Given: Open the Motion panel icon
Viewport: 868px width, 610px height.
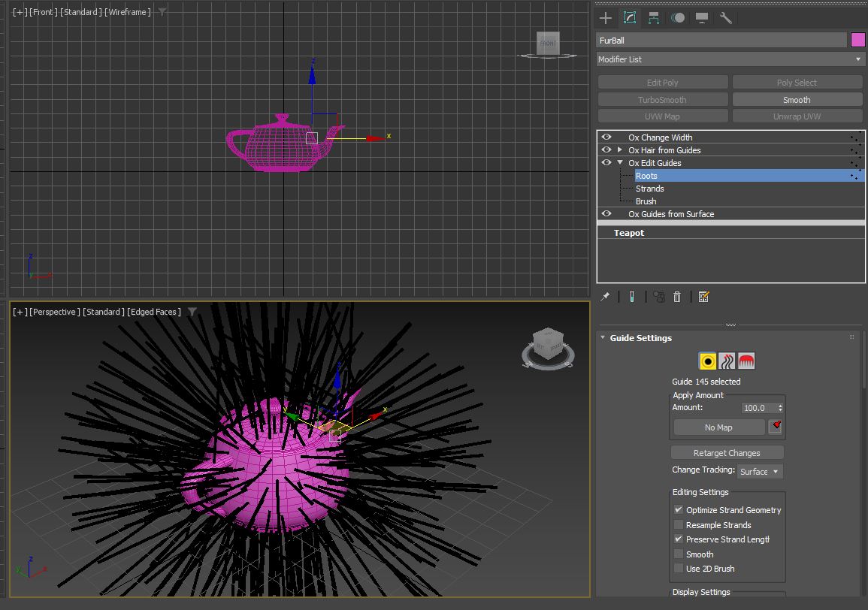Looking at the screenshot, I should click(678, 18).
